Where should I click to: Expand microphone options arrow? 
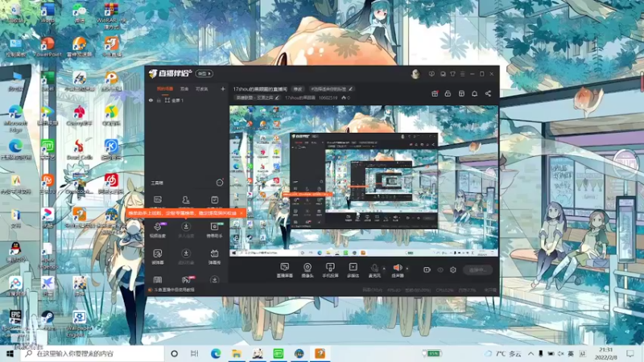coord(384,269)
